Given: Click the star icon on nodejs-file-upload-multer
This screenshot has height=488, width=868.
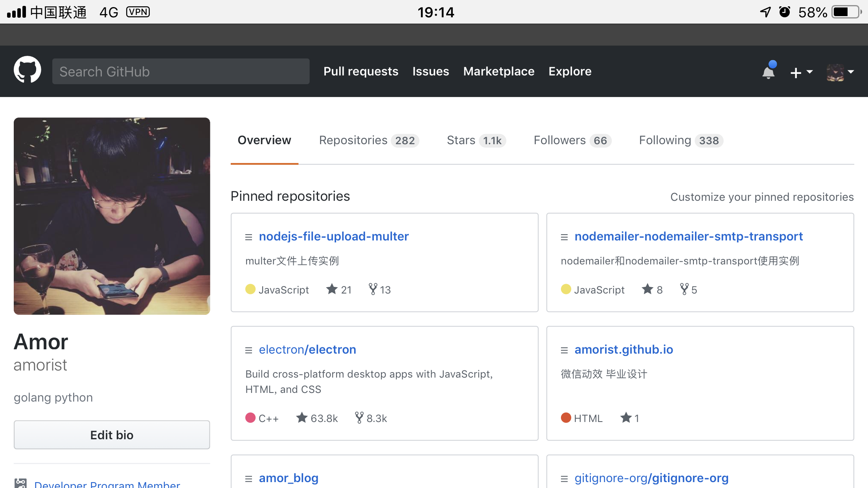Looking at the screenshot, I should coord(331,290).
